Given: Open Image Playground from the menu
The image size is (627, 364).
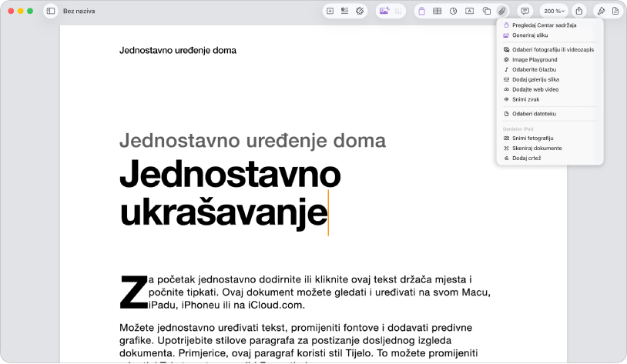Looking at the screenshot, I should pos(550,59).
